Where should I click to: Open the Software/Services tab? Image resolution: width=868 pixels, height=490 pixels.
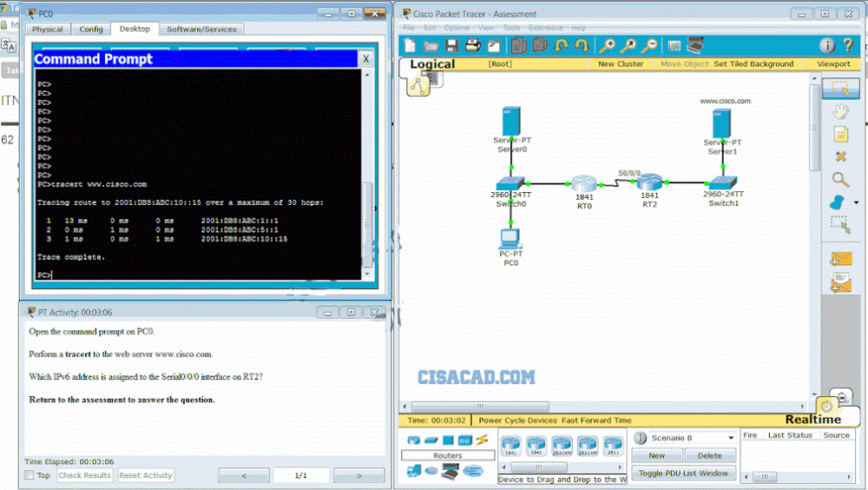(201, 29)
